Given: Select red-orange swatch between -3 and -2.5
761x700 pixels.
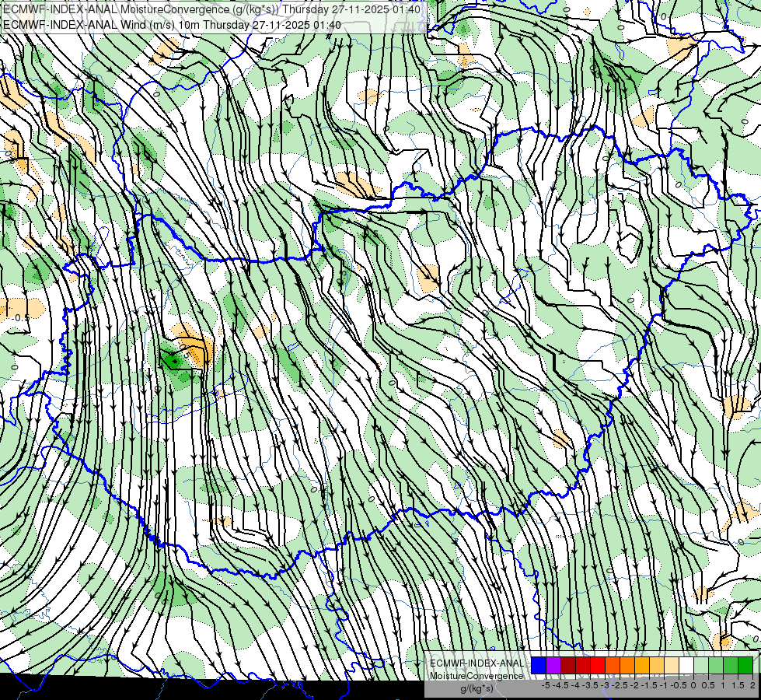Looking at the screenshot, I should (x=613, y=665).
